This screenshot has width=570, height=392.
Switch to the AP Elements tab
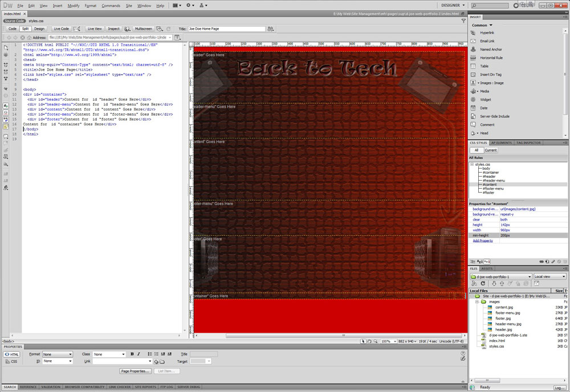pyautogui.click(x=502, y=142)
